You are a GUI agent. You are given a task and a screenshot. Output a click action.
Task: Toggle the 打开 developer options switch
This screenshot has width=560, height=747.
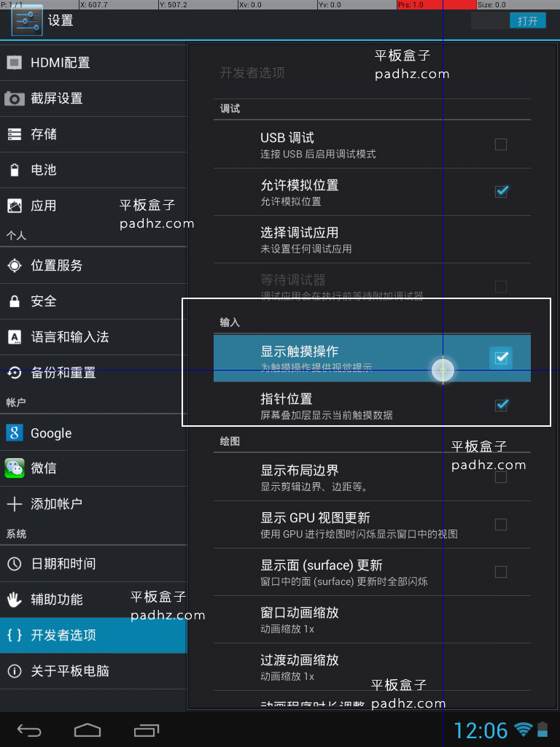(508, 21)
